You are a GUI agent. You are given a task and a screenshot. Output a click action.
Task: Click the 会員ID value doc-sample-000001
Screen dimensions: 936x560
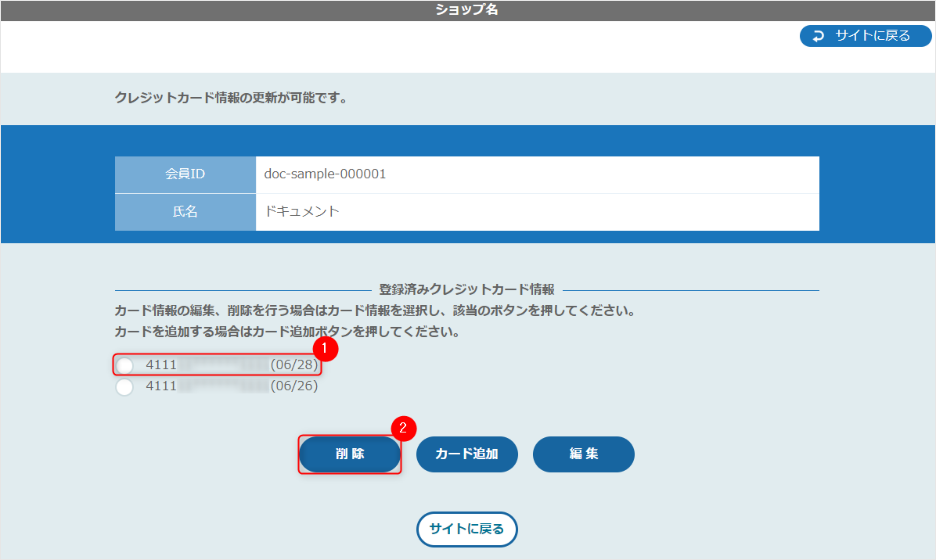[x=325, y=174]
